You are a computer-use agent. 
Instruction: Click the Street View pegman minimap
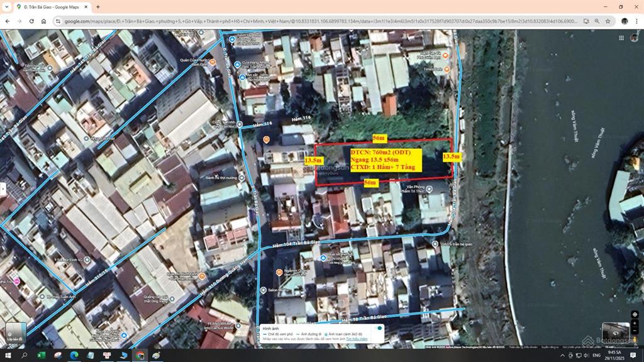point(615,333)
